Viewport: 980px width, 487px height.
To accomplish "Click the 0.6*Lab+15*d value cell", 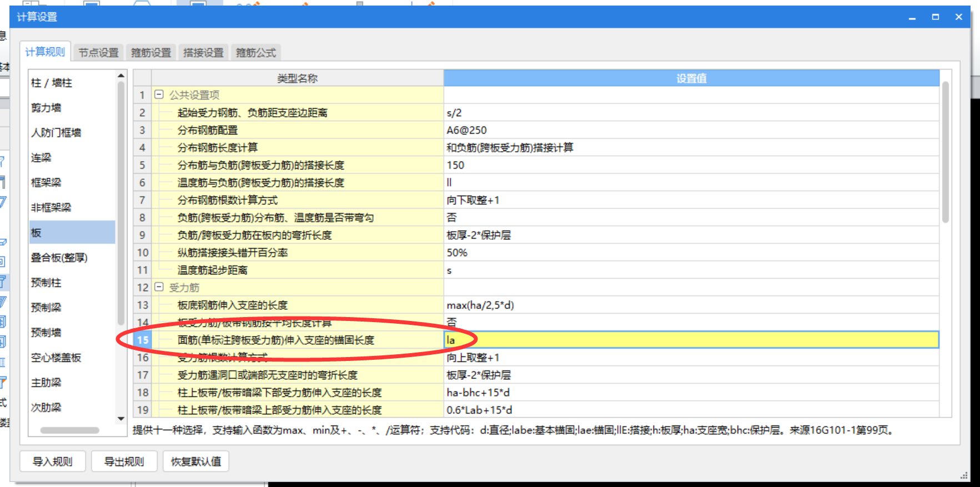I will tap(691, 410).
